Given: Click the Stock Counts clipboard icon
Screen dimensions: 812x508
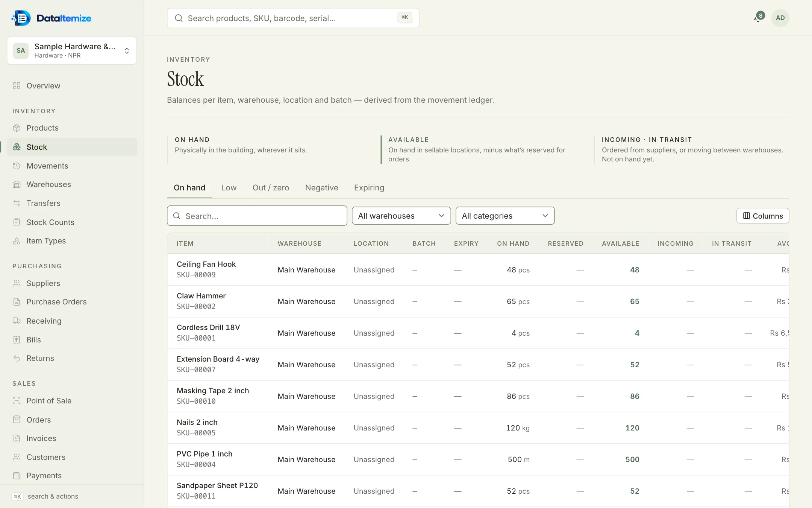Looking at the screenshot, I should point(17,222).
